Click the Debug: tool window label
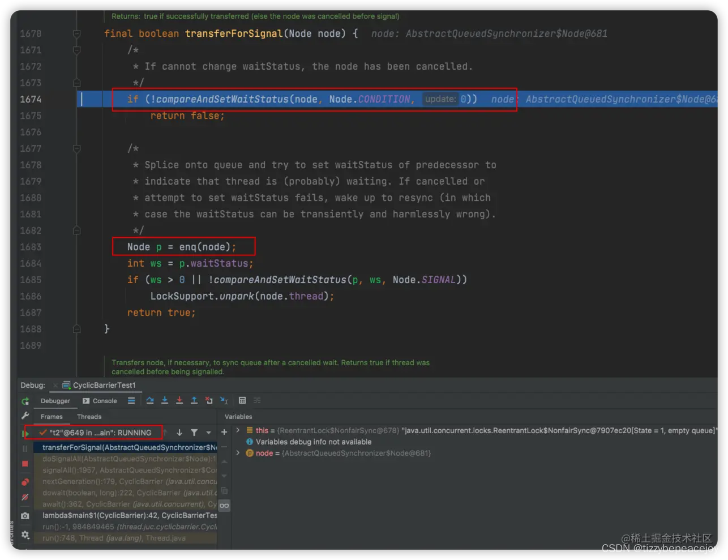This screenshot has height=560, width=728. [33, 385]
